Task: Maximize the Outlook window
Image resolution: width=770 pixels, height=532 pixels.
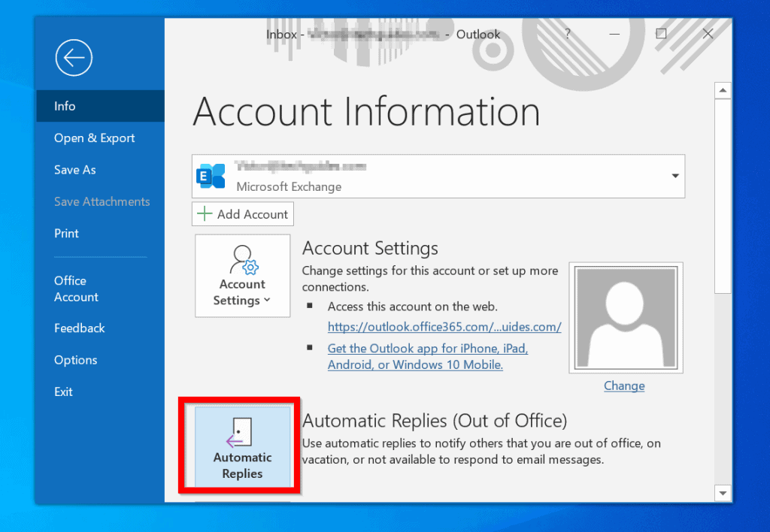Action: point(661,34)
